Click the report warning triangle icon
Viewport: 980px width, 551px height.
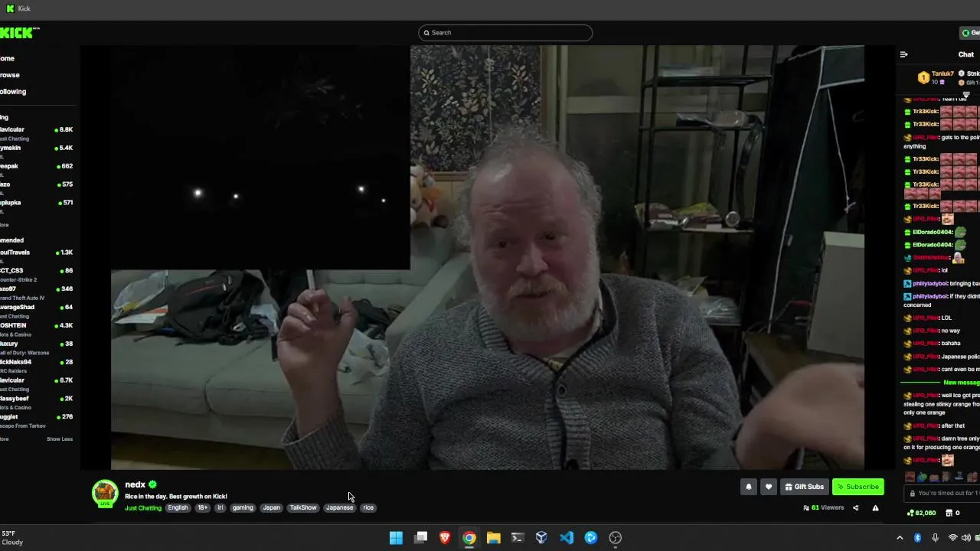click(875, 508)
